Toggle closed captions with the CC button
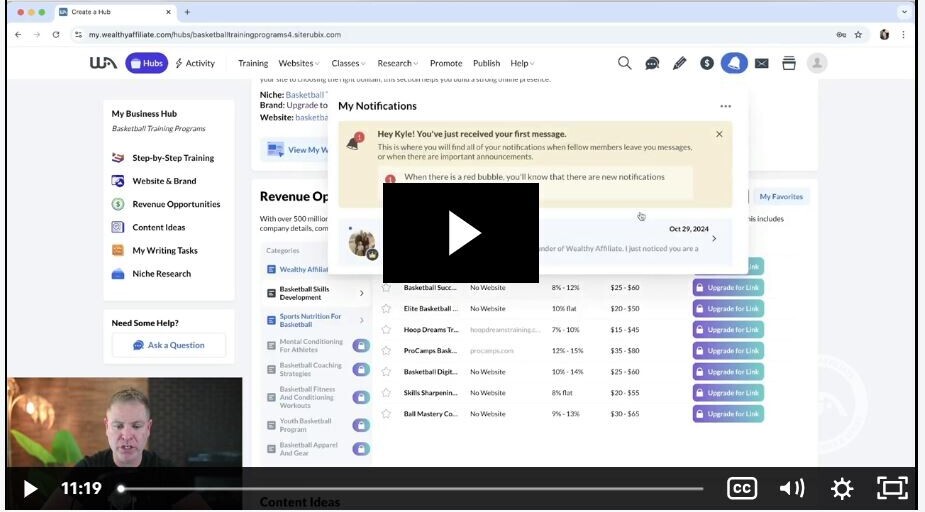 click(742, 488)
